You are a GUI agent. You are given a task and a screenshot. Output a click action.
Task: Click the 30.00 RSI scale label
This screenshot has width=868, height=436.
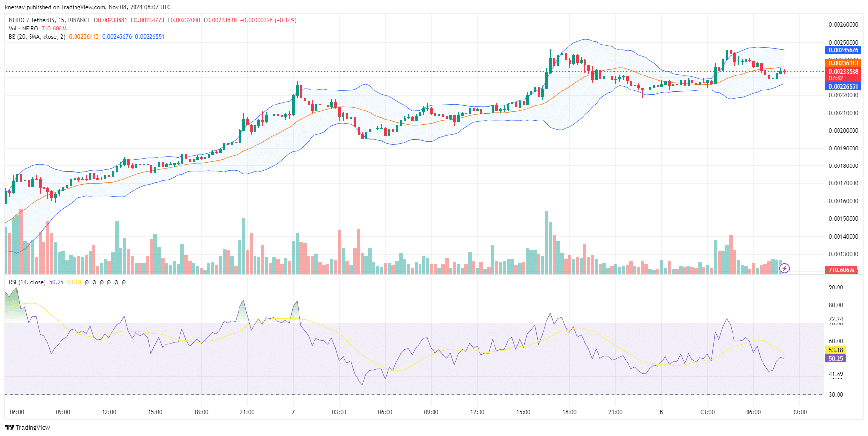pyautogui.click(x=836, y=395)
